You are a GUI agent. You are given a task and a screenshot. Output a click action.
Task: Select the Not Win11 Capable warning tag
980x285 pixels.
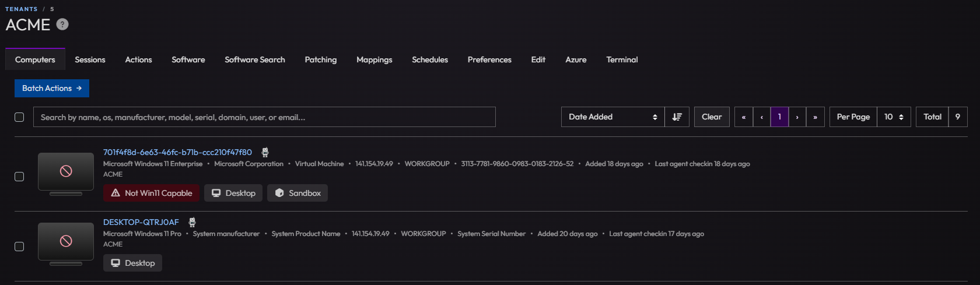151,193
